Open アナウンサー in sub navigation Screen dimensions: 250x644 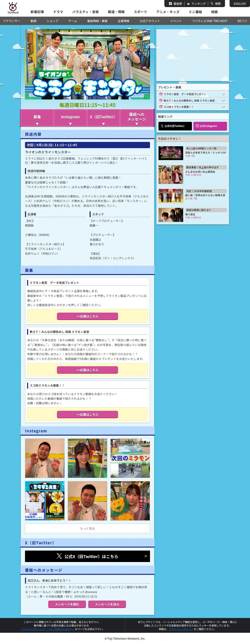click(11, 21)
